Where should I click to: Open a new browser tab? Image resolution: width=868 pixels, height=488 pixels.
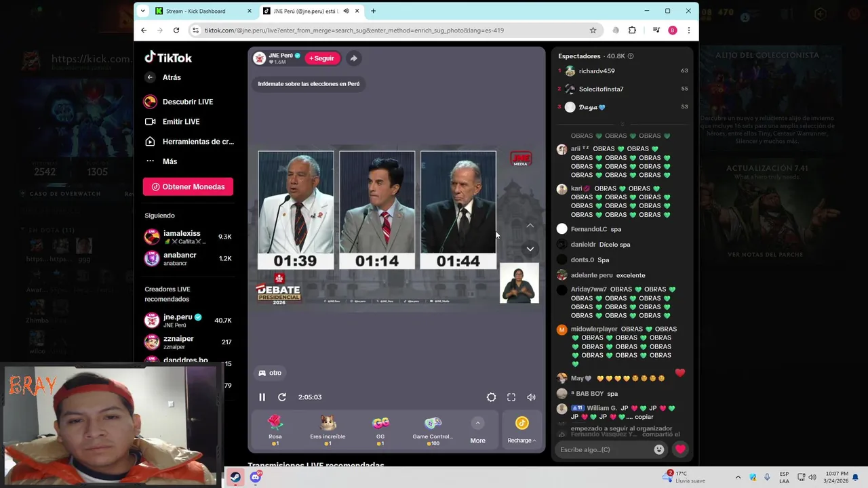pyautogui.click(x=373, y=11)
